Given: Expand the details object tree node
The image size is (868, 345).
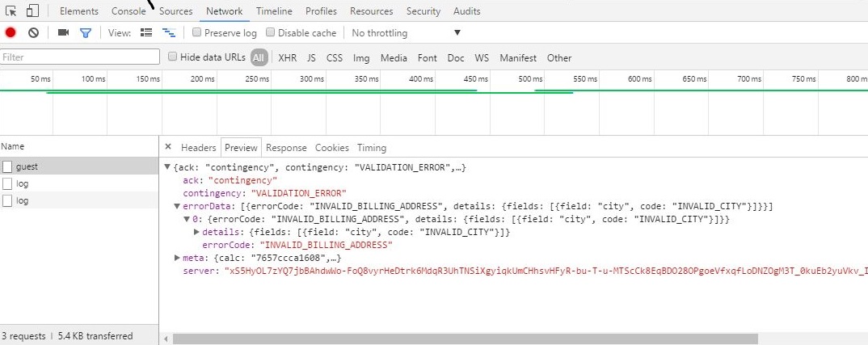Looking at the screenshot, I should tap(196, 232).
